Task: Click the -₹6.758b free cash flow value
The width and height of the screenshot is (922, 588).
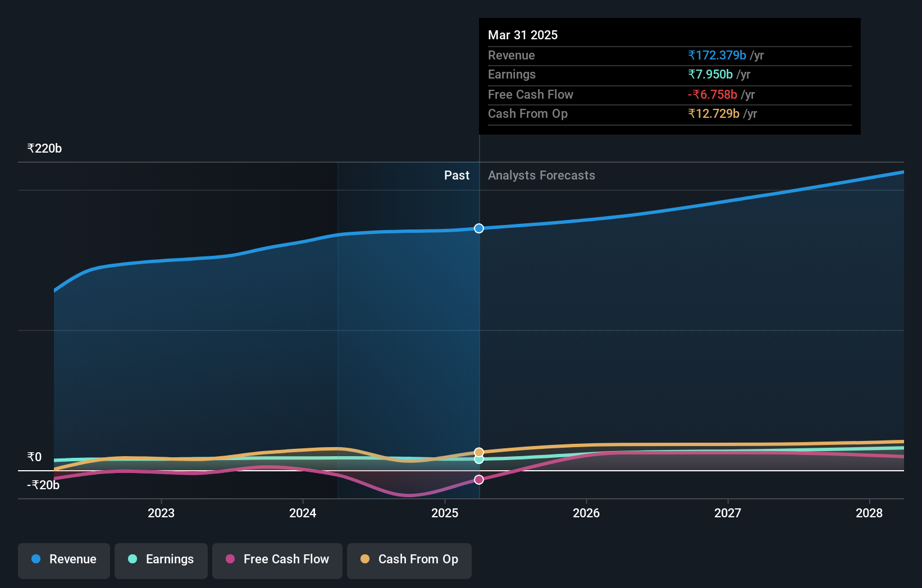Action: (713, 94)
